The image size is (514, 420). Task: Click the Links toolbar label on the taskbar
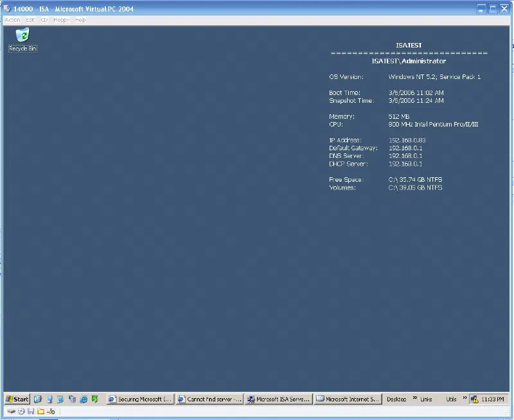[426, 399]
